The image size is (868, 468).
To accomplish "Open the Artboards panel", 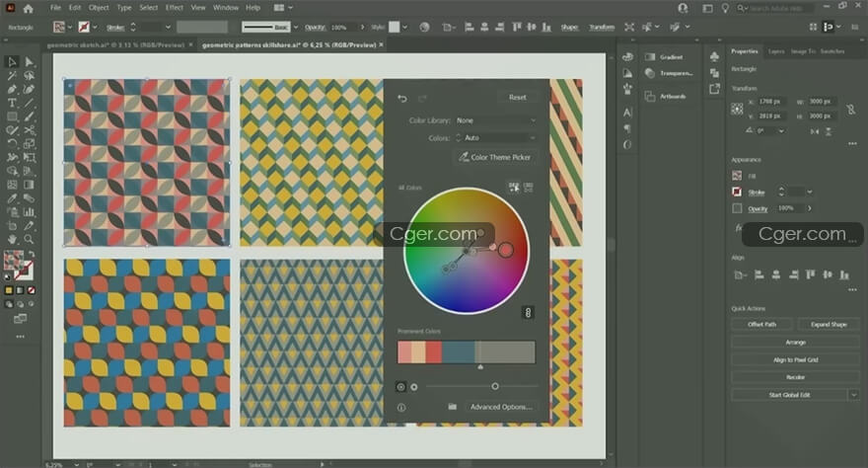I will (x=671, y=96).
